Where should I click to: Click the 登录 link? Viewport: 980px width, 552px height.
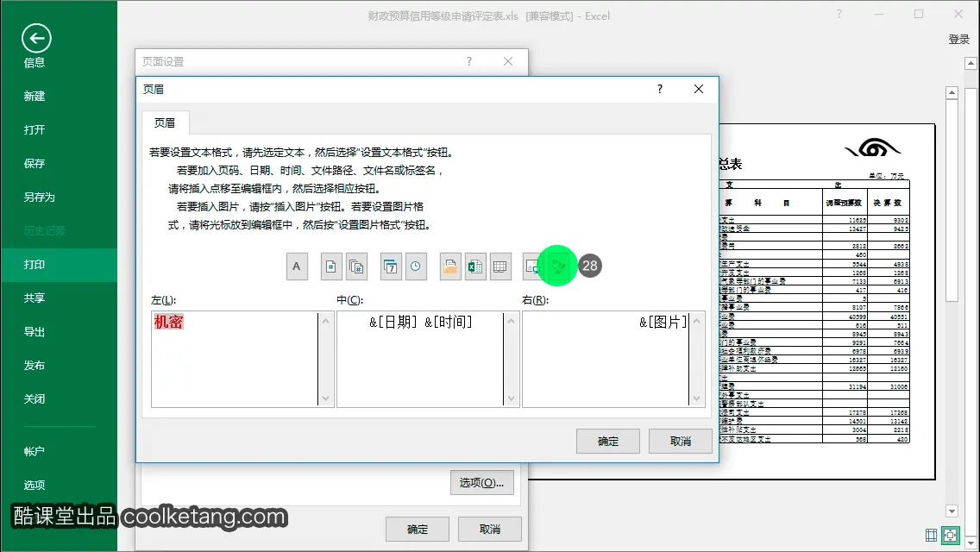958,40
